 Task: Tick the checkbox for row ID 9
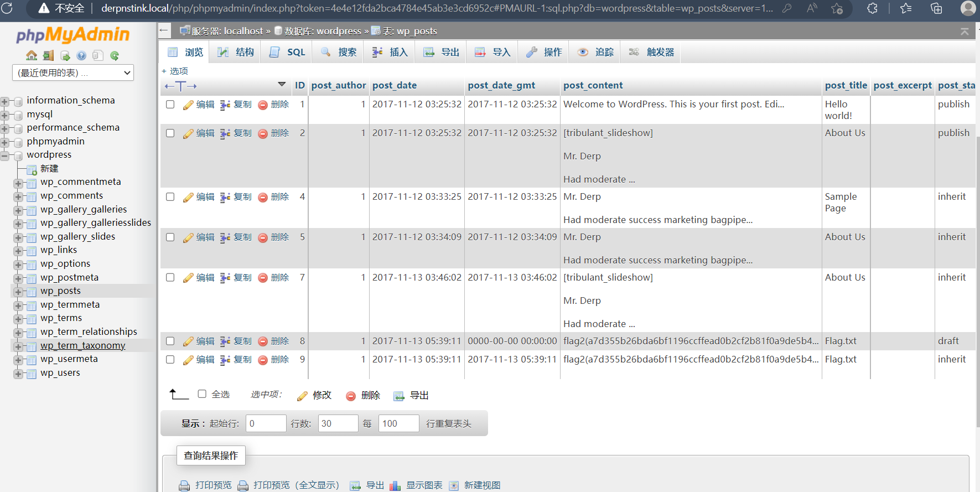[170, 359]
